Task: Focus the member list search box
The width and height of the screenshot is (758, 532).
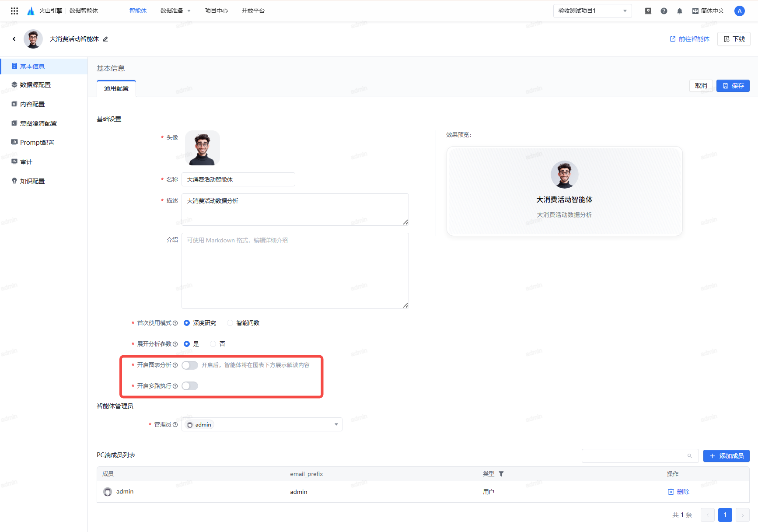Action: [x=640, y=456]
